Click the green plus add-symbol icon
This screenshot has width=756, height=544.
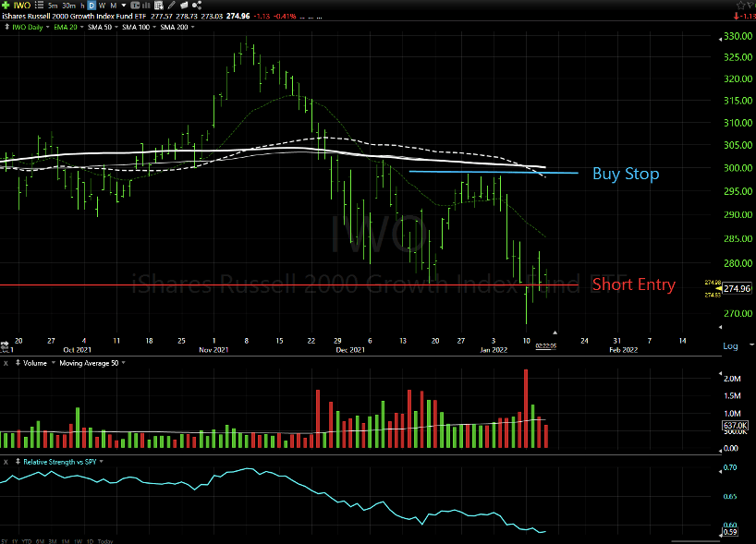[x=6, y=6]
